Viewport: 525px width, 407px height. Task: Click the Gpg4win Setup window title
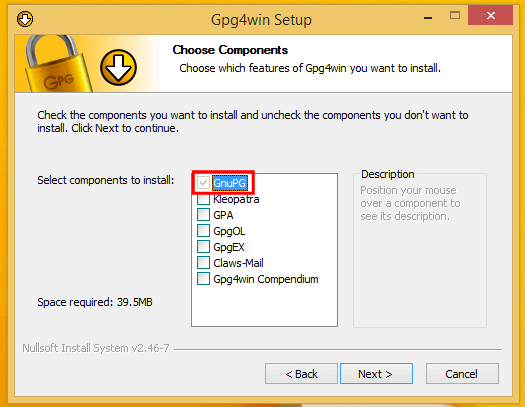coord(261,20)
